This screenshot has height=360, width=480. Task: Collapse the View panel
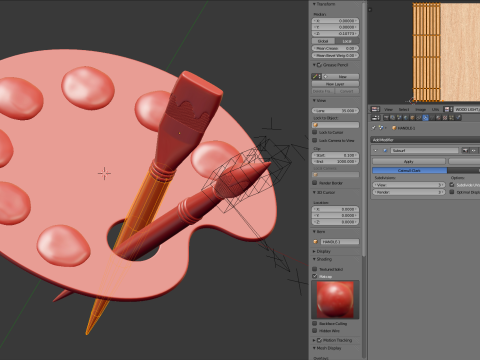(314, 100)
